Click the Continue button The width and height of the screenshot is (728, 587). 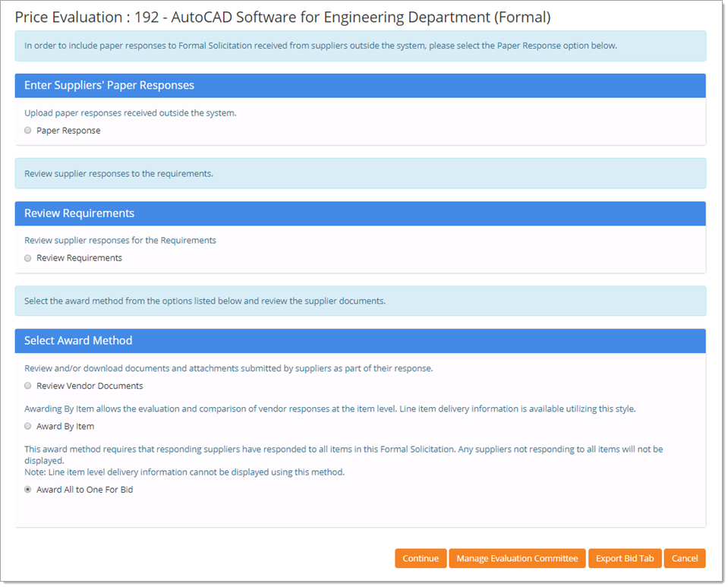point(421,558)
